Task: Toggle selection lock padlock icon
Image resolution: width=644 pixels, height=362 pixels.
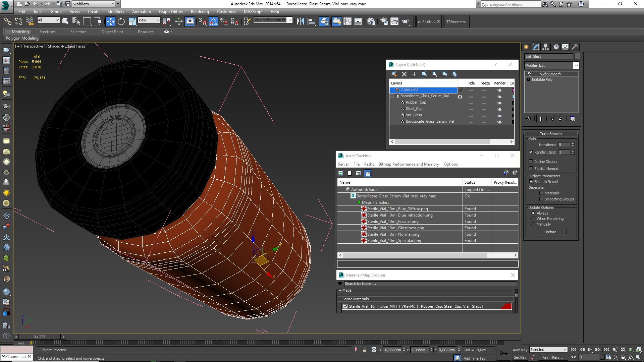Action: (365, 350)
